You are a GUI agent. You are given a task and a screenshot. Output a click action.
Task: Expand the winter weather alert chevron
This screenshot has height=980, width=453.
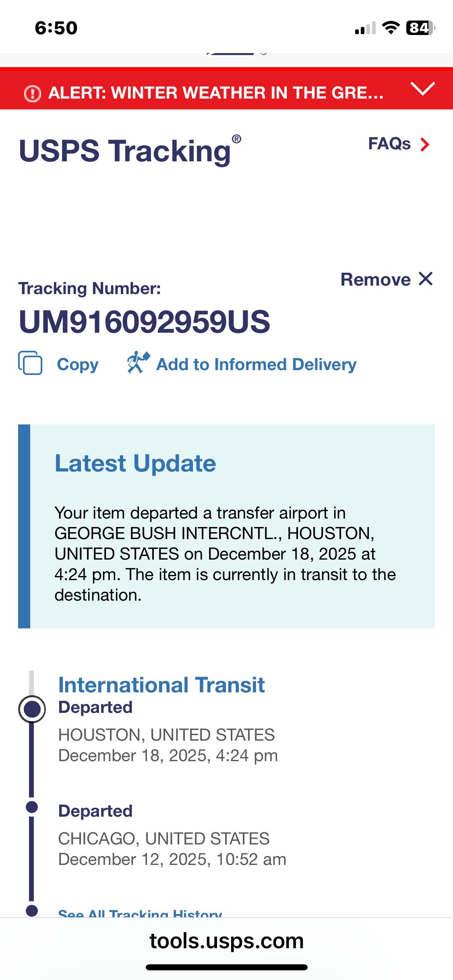click(422, 89)
